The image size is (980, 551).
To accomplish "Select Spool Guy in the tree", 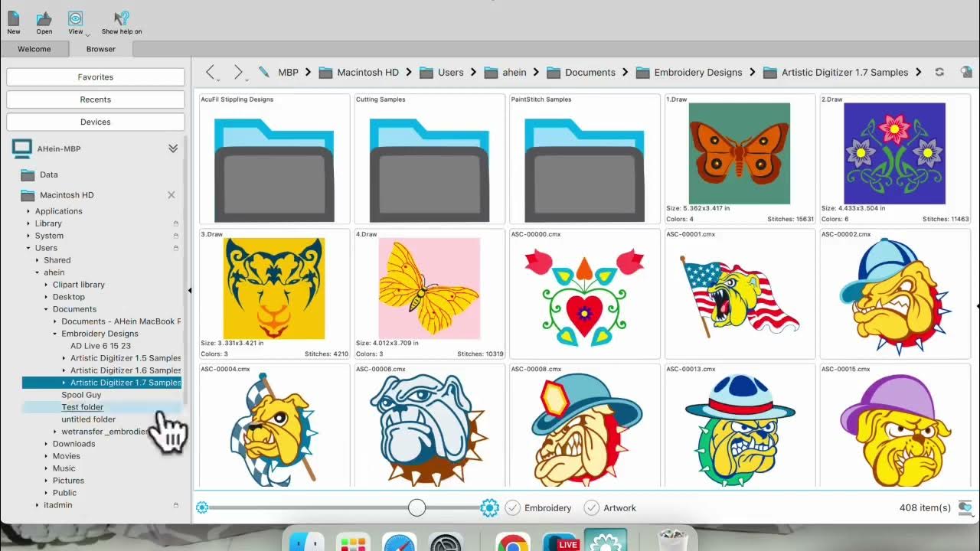I will (81, 395).
